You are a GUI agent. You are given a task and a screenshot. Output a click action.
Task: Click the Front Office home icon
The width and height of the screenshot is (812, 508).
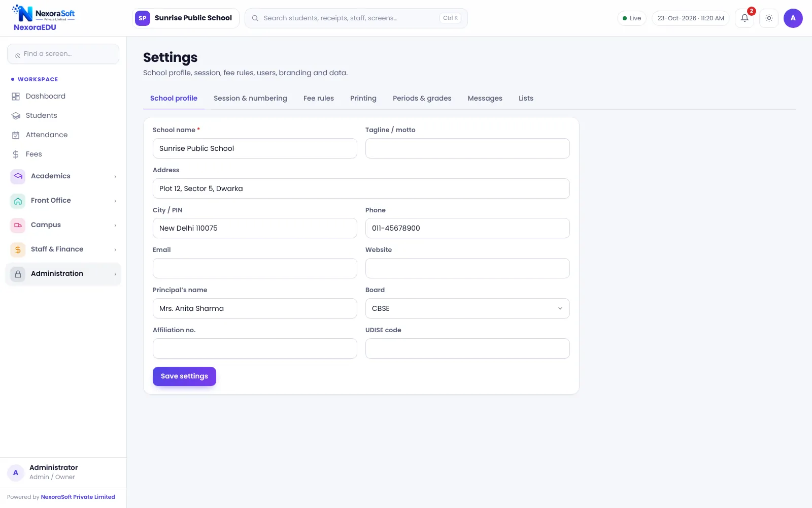point(18,201)
